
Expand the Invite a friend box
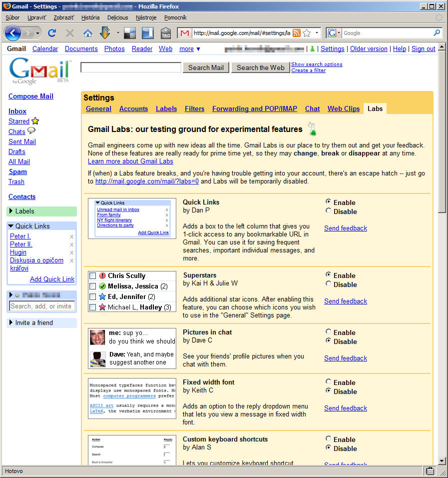point(11,322)
